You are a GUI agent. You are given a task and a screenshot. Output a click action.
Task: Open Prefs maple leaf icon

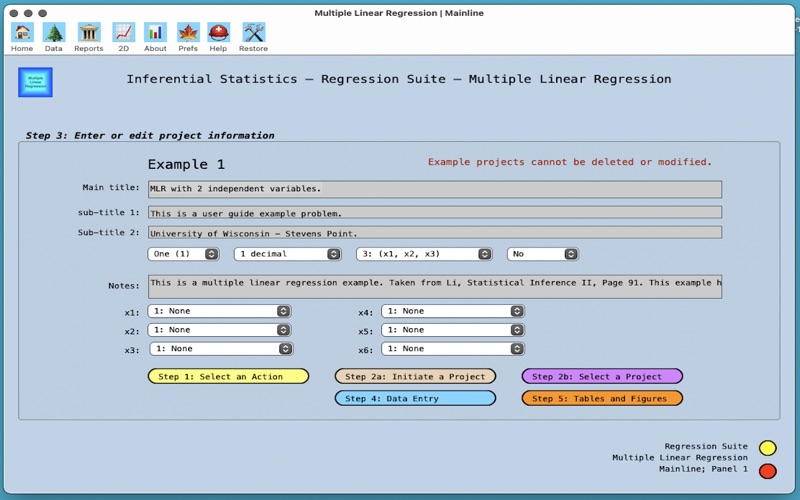click(188, 33)
